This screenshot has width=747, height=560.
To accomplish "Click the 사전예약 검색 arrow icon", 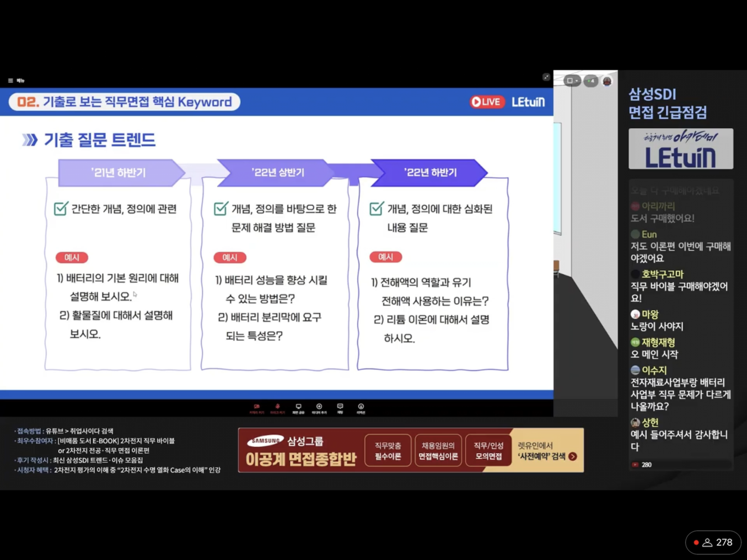I will 572,456.
